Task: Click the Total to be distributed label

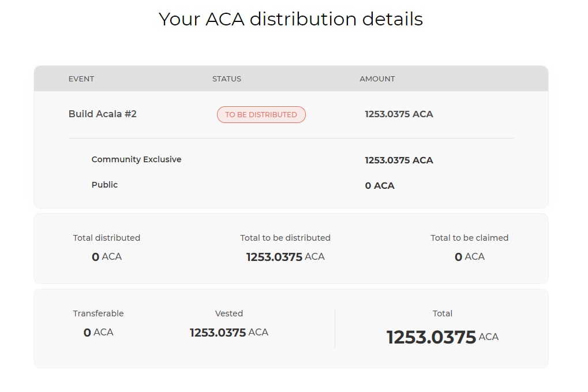Action: click(x=285, y=238)
